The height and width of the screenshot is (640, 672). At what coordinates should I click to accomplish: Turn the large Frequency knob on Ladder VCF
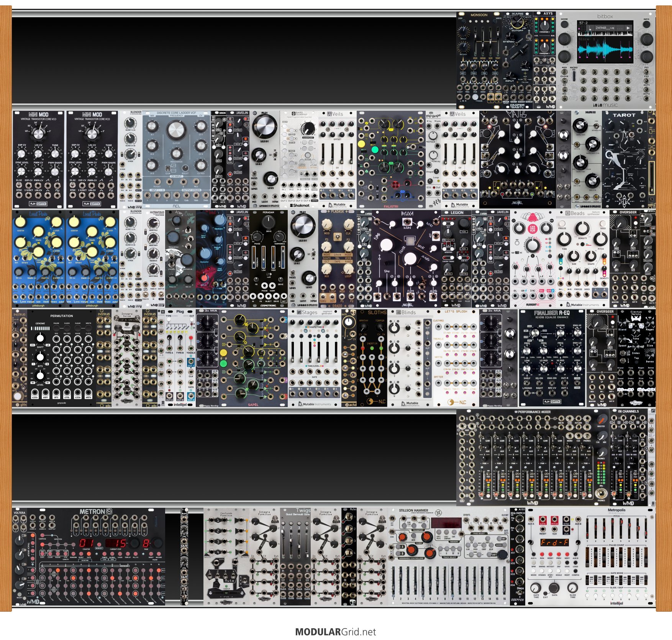pyautogui.click(x=176, y=130)
